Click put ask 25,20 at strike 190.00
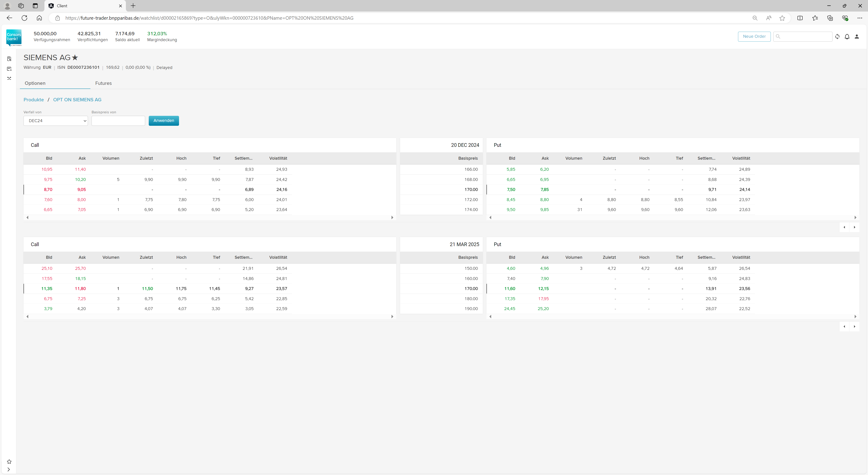This screenshot has height=475, width=868. click(x=543, y=309)
